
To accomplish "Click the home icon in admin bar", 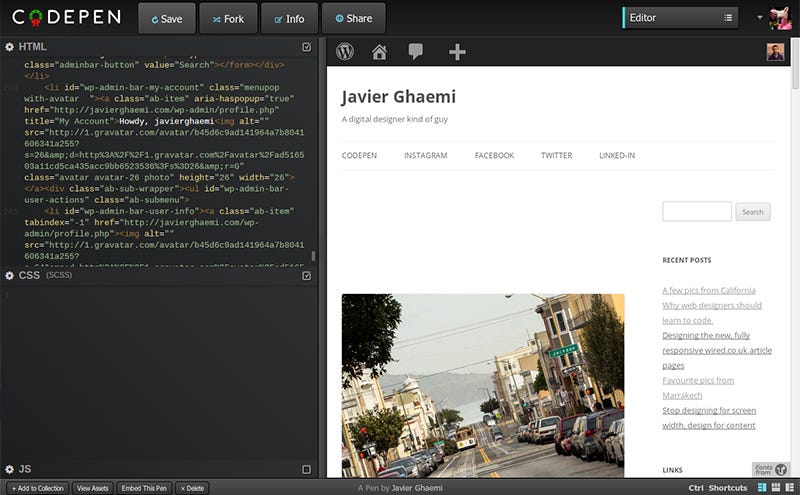I will 379,52.
